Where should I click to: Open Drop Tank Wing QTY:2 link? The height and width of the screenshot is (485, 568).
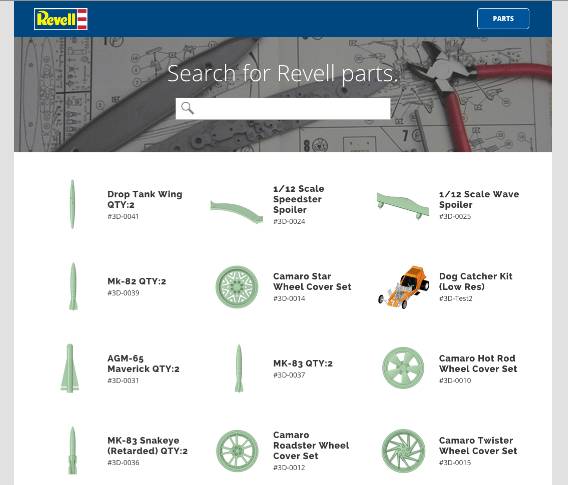(145, 199)
